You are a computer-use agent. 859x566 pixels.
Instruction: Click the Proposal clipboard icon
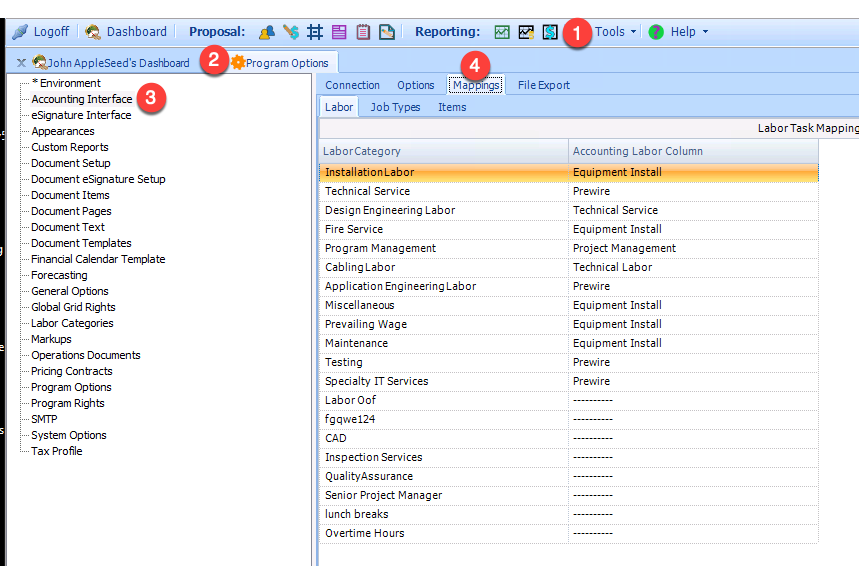click(363, 32)
